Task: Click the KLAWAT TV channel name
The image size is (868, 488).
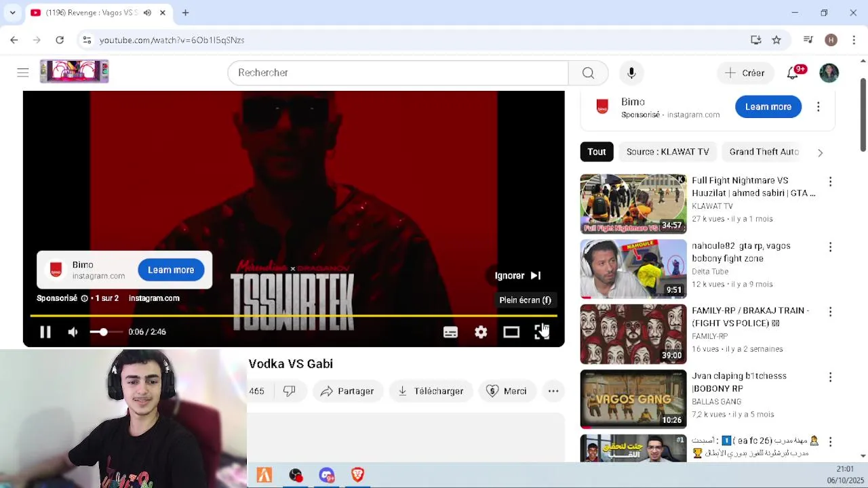Action: (x=712, y=206)
